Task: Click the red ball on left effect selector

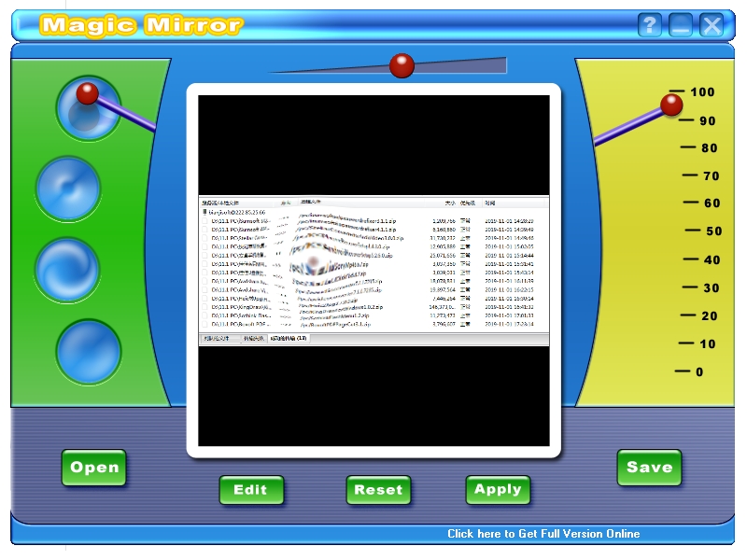Action: pyautogui.click(x=87, y=93)
